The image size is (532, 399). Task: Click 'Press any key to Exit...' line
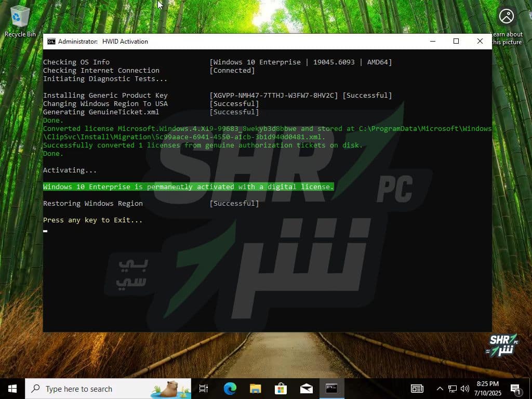(x=92, y=220)
